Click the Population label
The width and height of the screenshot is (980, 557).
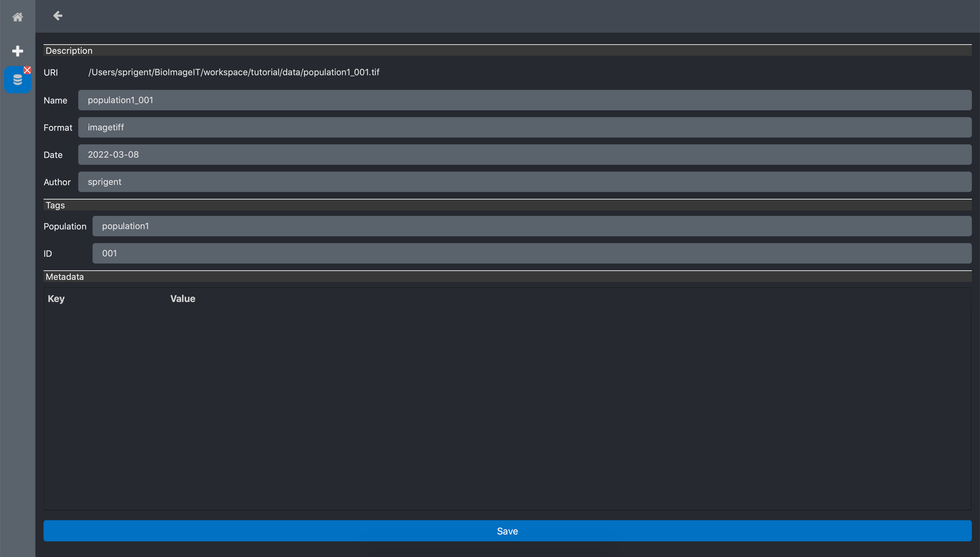[65, 226]
